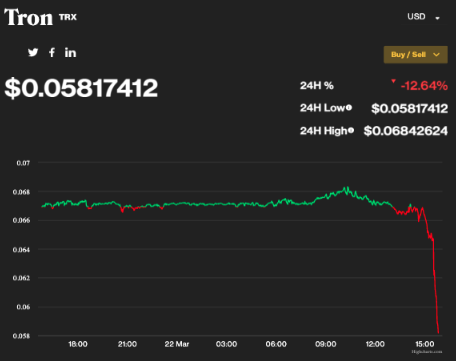This screenshot has height=361, width=456.
Task: Click the 09:00 time axis label
Action: click(326, 344)
